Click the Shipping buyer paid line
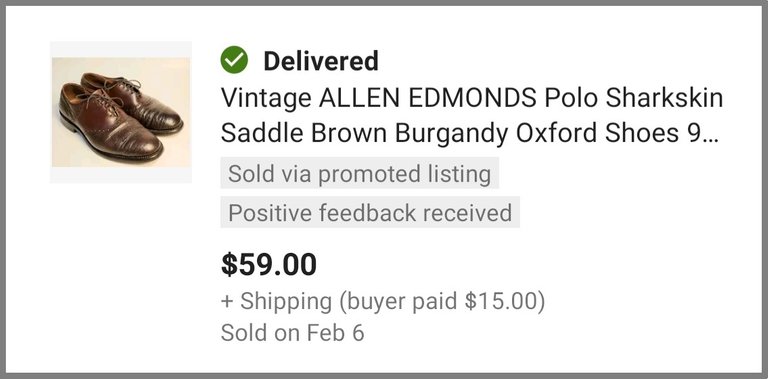768x379 pixels. [x=383, y=302]
